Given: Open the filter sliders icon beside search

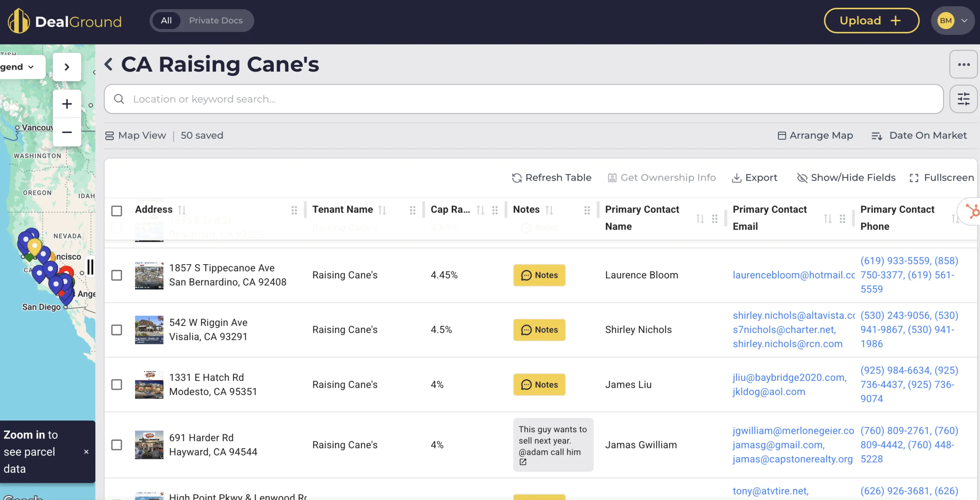Looking at the screenshot, I should pos(963,99).
